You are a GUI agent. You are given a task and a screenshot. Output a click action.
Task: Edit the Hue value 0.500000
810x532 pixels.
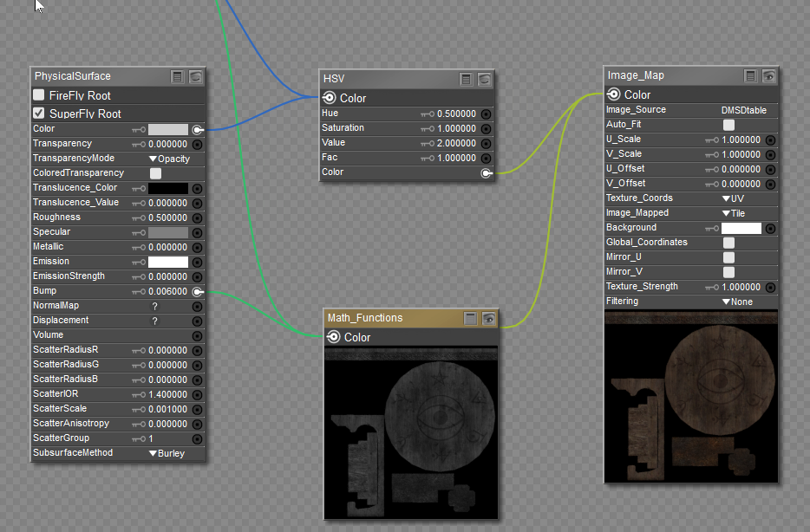click(x=457, y=114)
